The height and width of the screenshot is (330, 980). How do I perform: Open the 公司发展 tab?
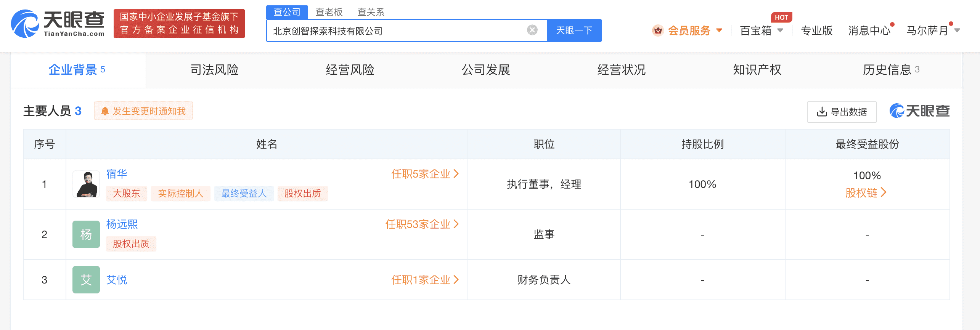click(486, 70)
